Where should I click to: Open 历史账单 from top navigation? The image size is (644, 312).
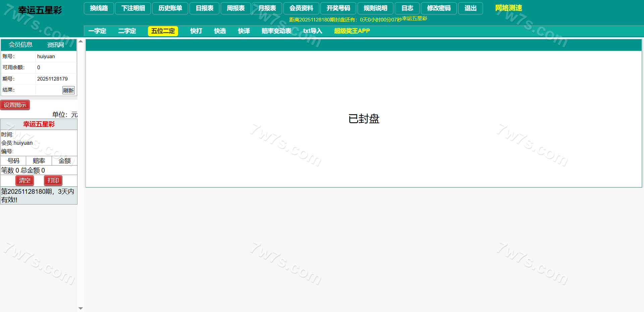(170, 8)
